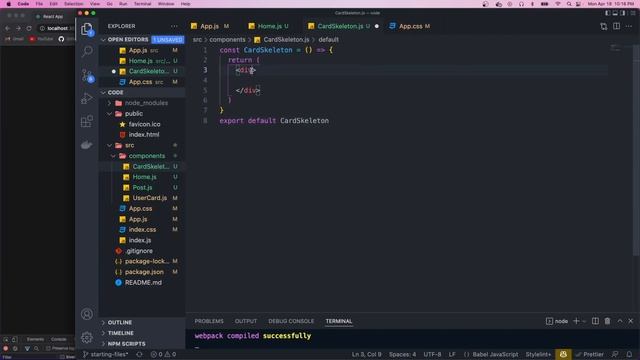Click the editor minimap
Viewport: 640px width, 360px height.
point(616,49)
